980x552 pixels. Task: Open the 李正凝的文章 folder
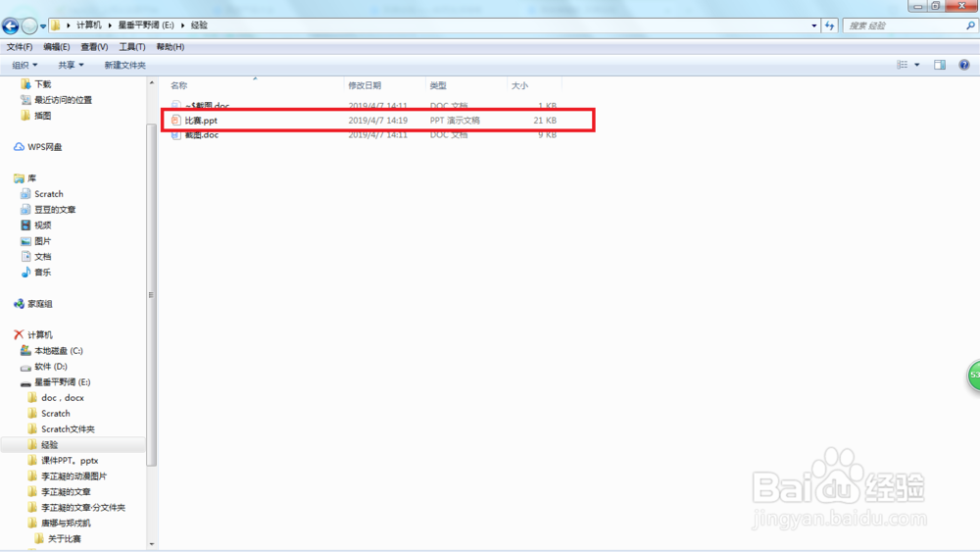[66, 491]
